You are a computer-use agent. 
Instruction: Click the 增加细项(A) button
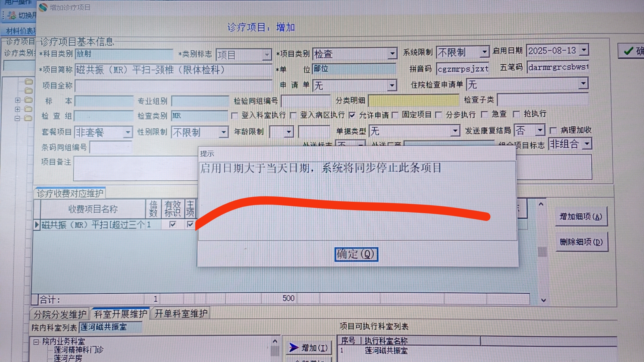pyautogui.click(x=581, y=217)
